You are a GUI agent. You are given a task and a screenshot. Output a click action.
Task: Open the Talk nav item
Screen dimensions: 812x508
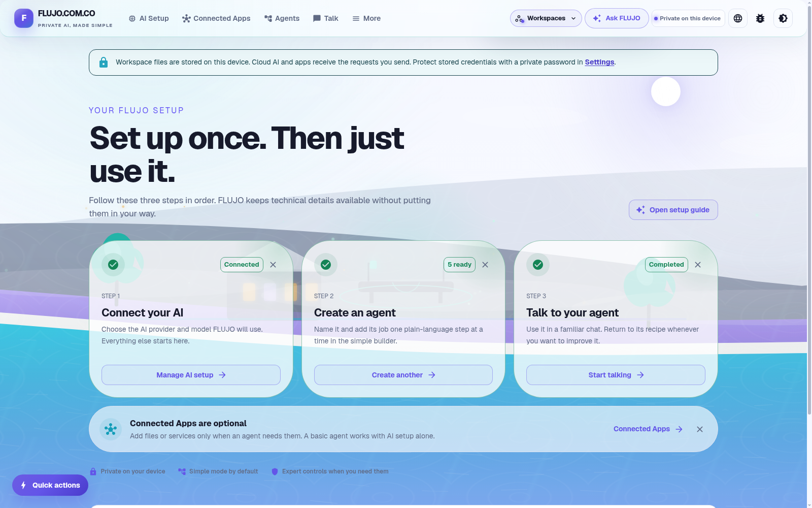click(x=325, y=18)
